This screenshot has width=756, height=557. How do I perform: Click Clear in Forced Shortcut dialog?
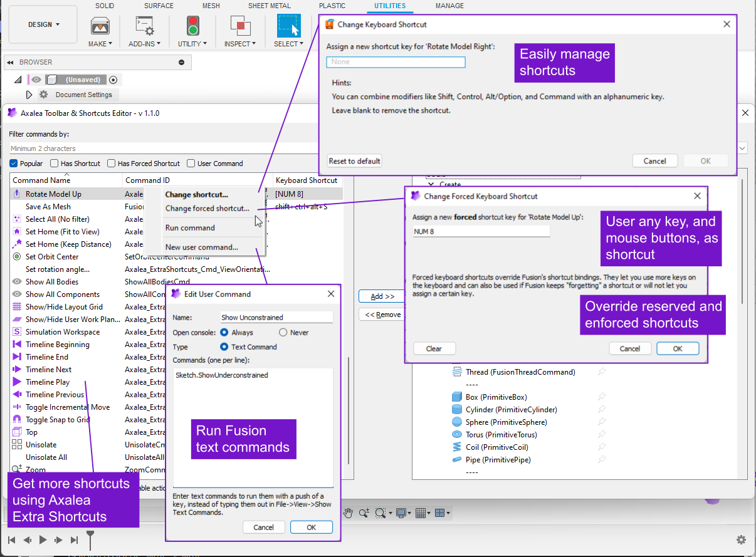434,349
